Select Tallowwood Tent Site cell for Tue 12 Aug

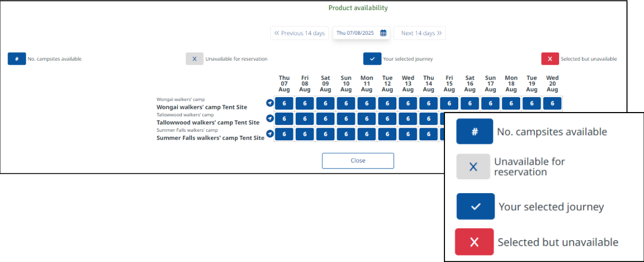coord(387,118)
